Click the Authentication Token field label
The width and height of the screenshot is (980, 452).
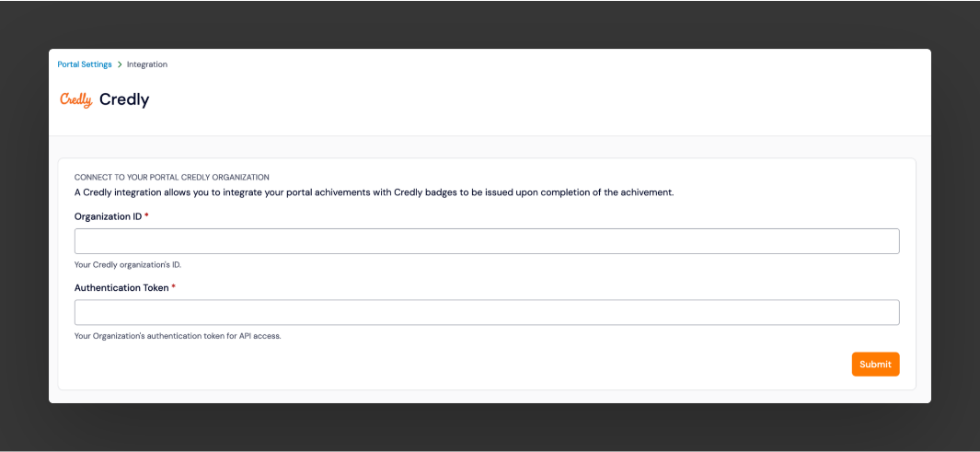click(x=121, y=288)
